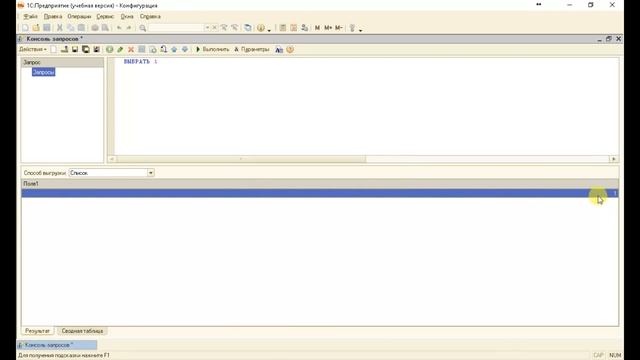The image size is (640, 360).
Task: Click the M+ memory button
Action: (x=328, y=28)
